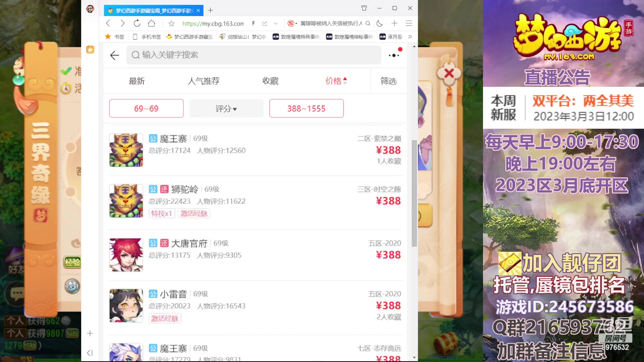Open 大唐官府 listing avatar
Viewport: 644px width, 362px height.
(126, 255)
